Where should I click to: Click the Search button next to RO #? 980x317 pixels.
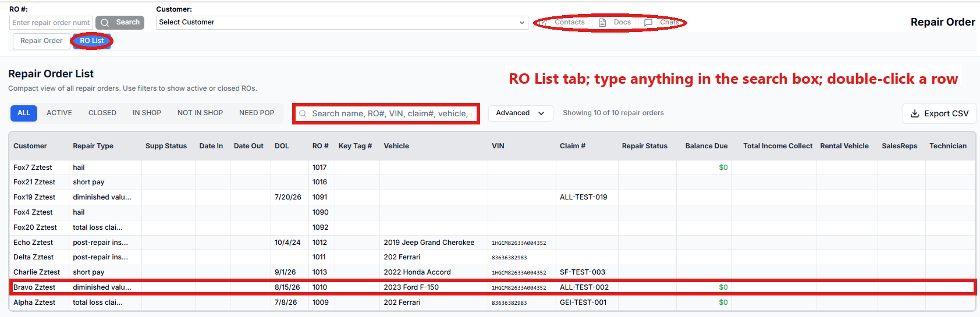coord(120,23)
